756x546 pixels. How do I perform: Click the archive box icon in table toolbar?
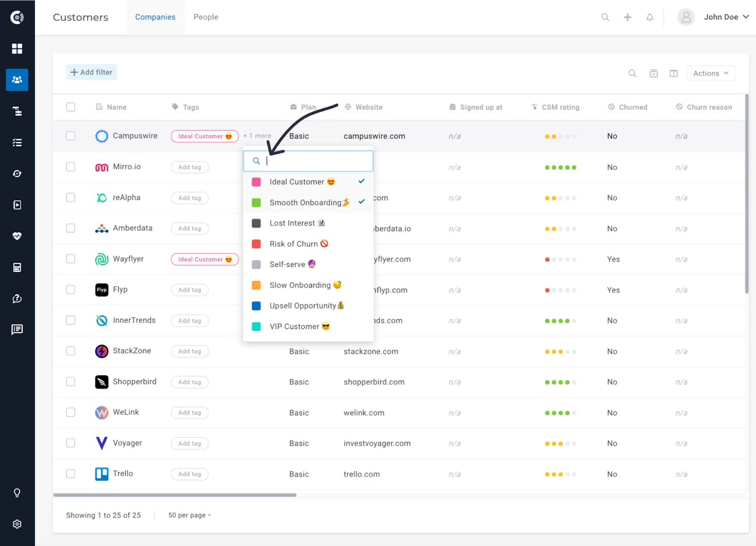point(653,73)
